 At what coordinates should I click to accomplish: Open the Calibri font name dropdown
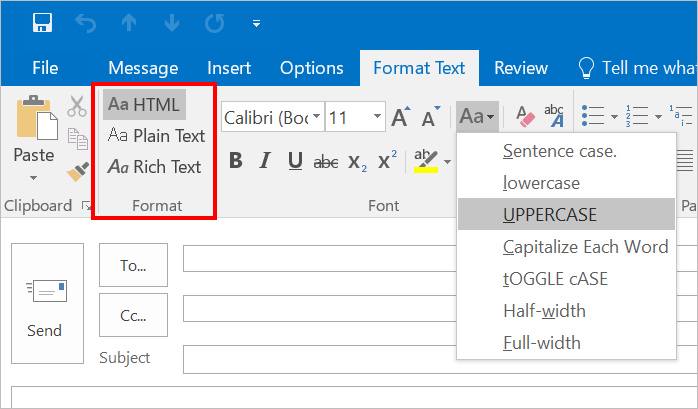(x=317, y=118)
